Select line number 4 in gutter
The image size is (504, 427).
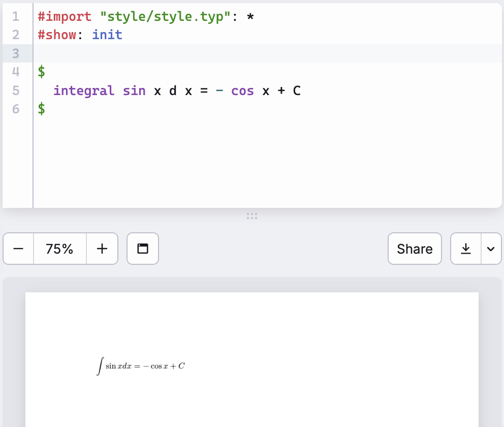[15, 72]
